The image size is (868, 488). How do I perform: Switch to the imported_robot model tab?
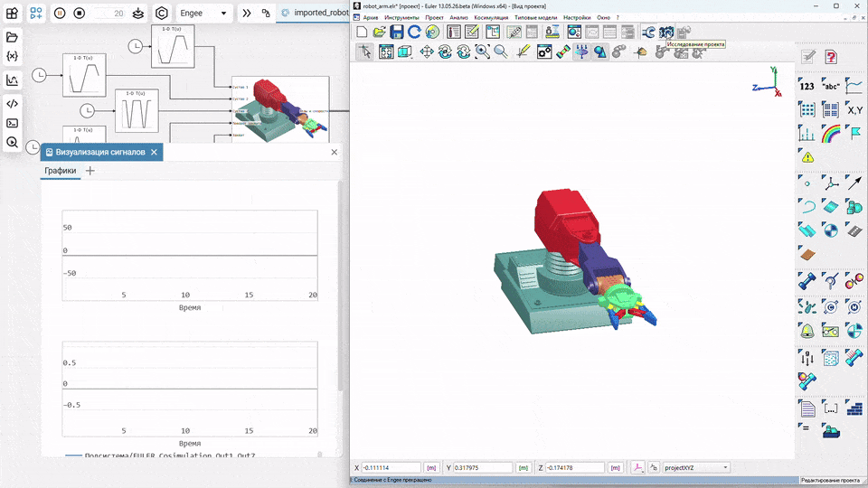(316, 12)
